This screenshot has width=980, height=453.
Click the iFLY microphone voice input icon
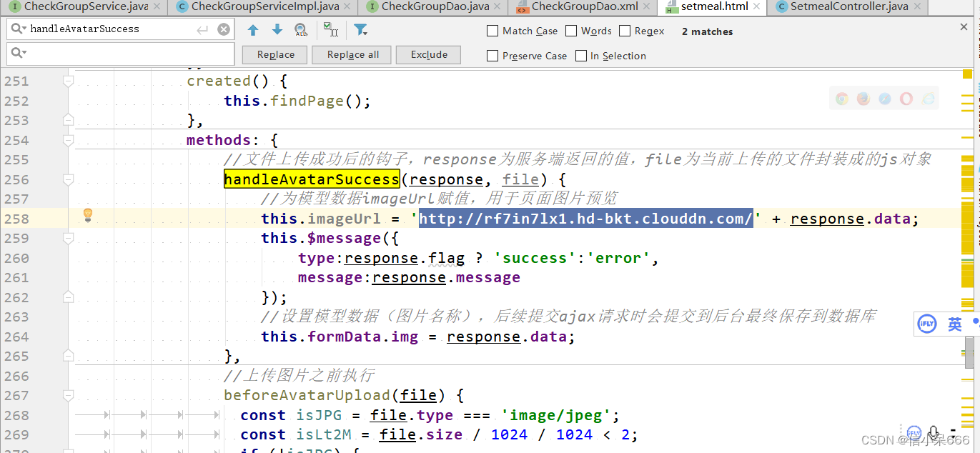click(934, 432)
